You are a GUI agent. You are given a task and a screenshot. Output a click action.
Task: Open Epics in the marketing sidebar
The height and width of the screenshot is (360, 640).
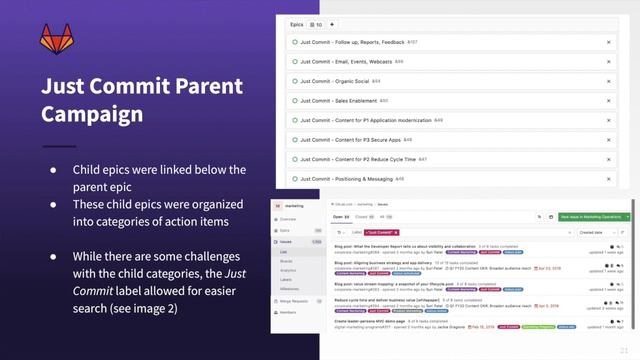pyautogui.click(x=285, y=231)
